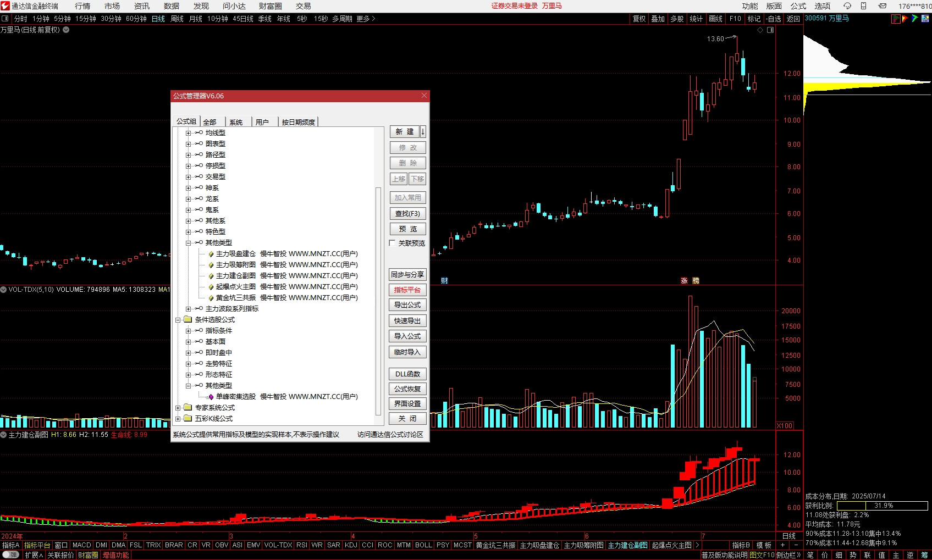
Task: Click the 筹 chip distribution button
Action: (x=925, y=555)
